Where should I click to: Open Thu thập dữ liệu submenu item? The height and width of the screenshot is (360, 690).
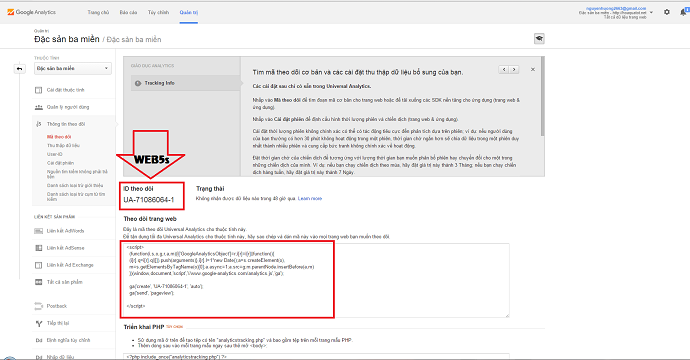[63, 145]
